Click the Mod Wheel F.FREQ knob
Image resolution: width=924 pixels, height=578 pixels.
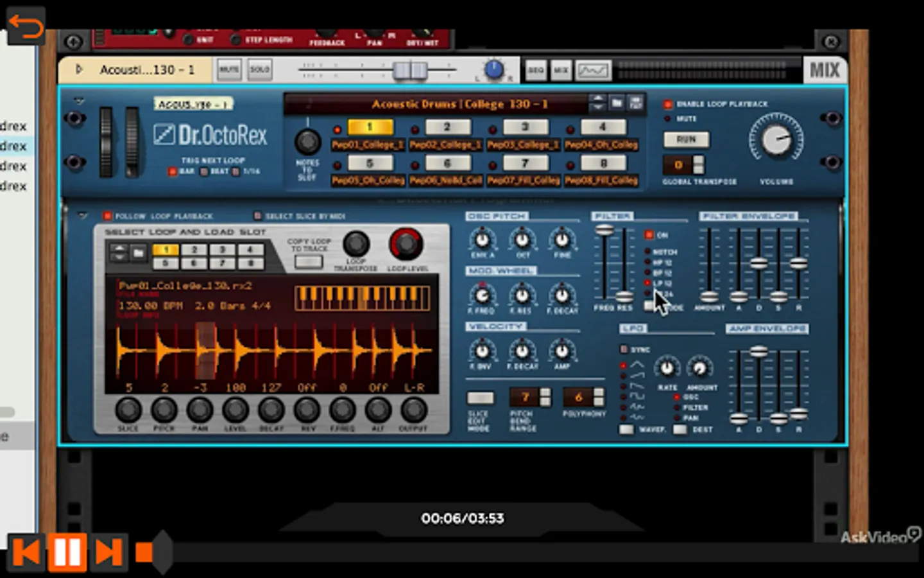click(x=483, y=295)
